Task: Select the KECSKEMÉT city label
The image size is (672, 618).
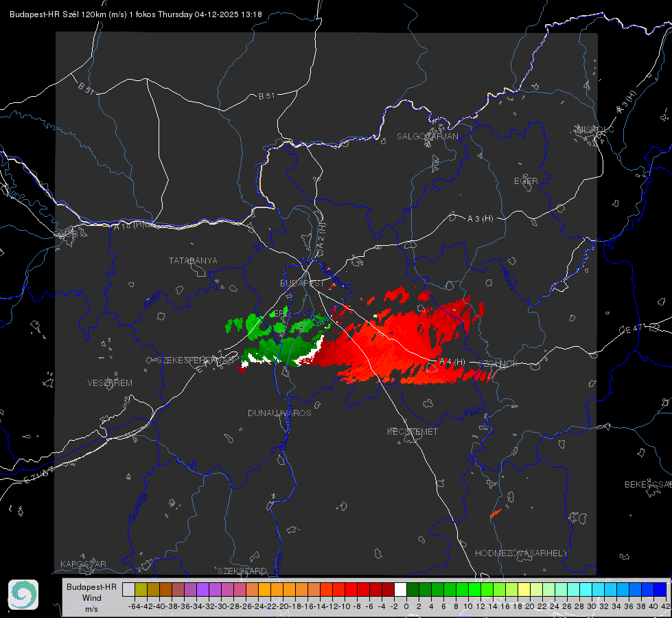Action: pos(413,431)
